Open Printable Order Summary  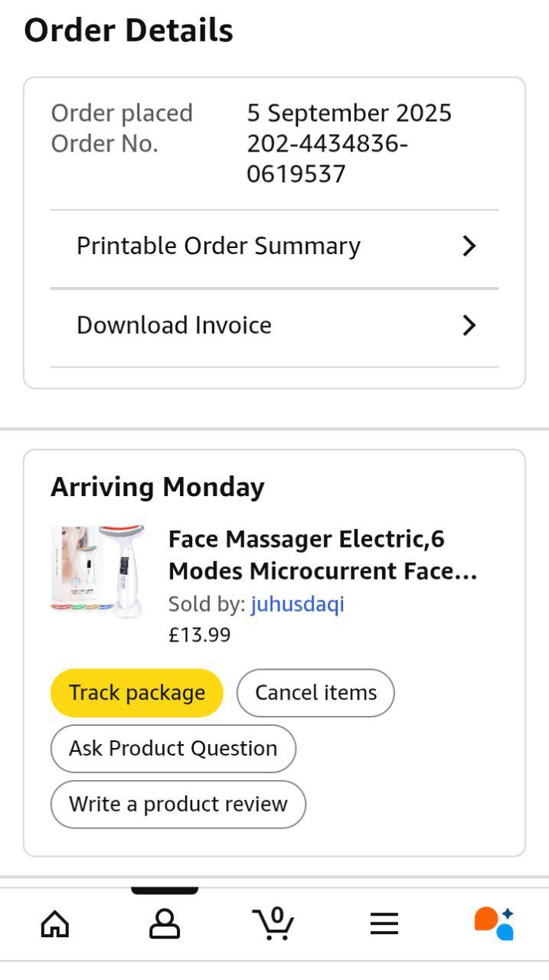click(x=218, y=246)
